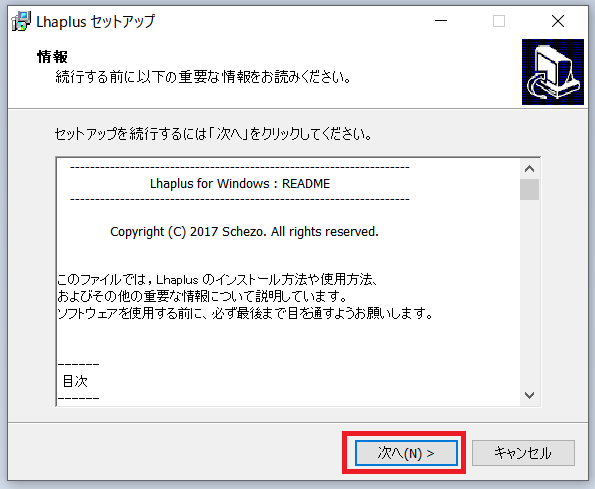Screen dimensions: 595x489
Task: Click the 情報 page heading
Action: [52, 57]
